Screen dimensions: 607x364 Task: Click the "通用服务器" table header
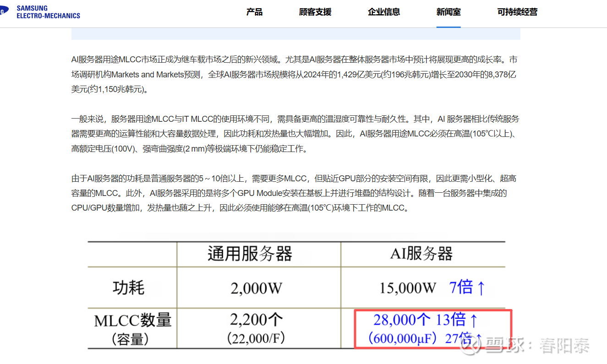click(x=250, y=254)
